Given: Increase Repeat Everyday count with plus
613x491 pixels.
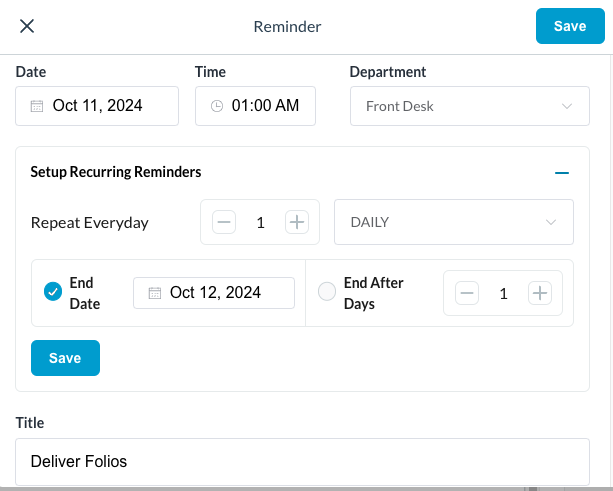Looking at the screenshot, I should (x=296, y=222).
